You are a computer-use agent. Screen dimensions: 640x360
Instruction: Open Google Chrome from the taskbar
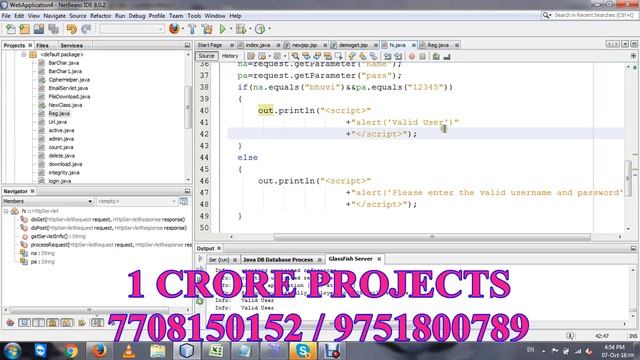tap(71, 351)
